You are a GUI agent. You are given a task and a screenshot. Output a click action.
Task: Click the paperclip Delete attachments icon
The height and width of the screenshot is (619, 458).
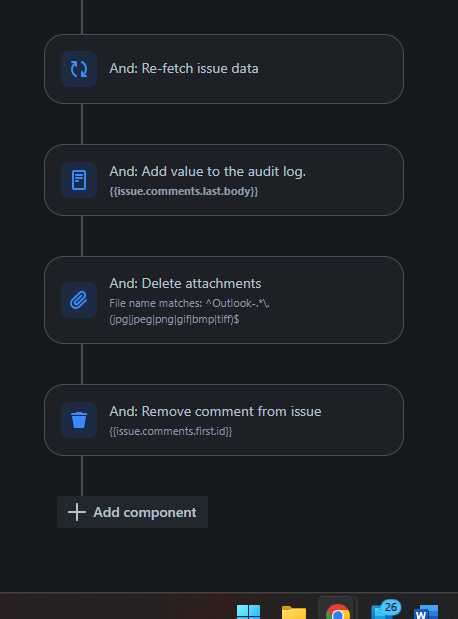pos(79,300)
